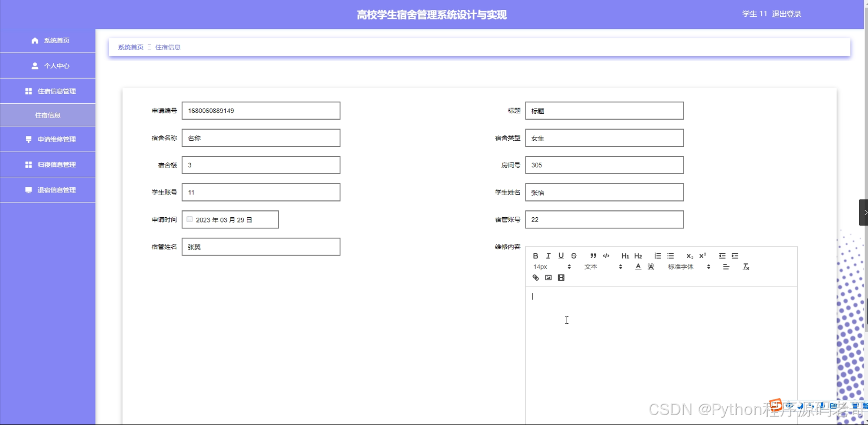Viewport: 868px width, 425px height.
Task: Focus the 宿舍名称 input field
Action: pos(261,138)
